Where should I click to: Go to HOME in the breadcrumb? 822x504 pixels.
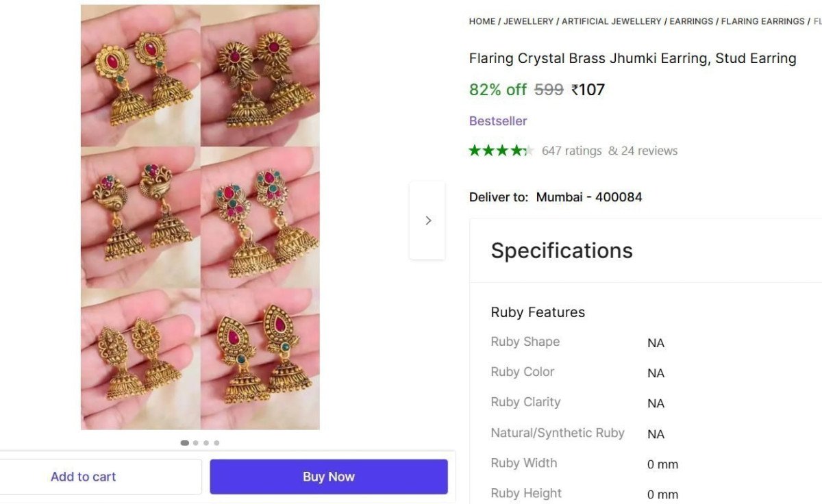coord(482,21)
